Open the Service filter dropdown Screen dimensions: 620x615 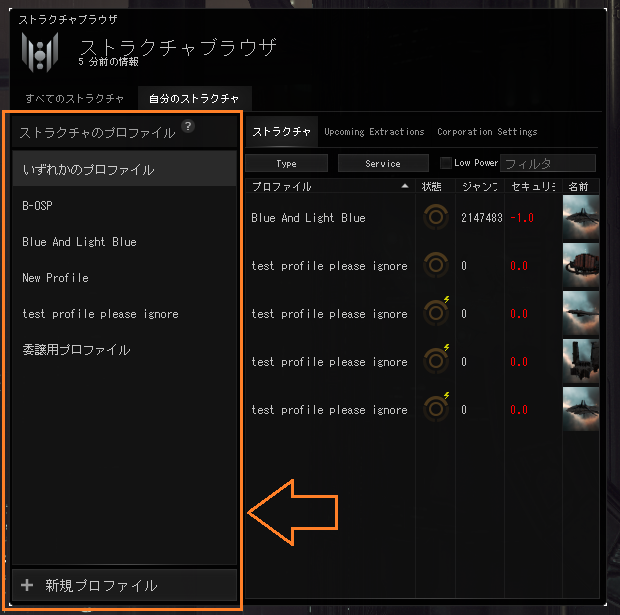[383, 163]
